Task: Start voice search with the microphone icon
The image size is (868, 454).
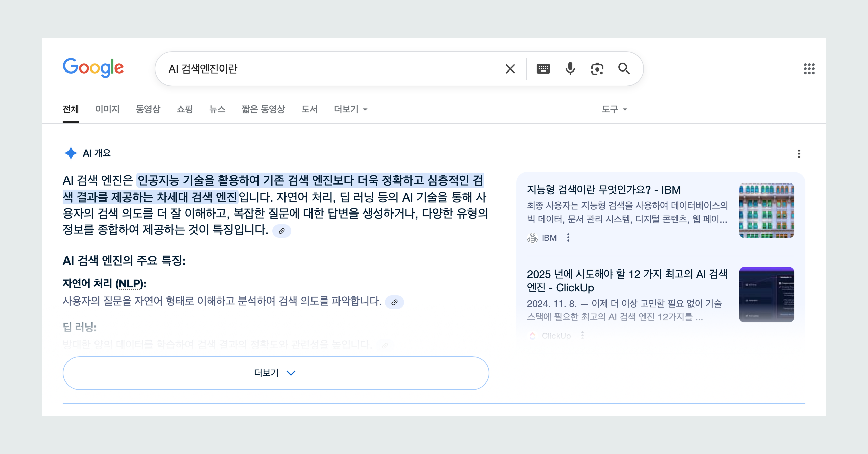Action: point(570,69)
